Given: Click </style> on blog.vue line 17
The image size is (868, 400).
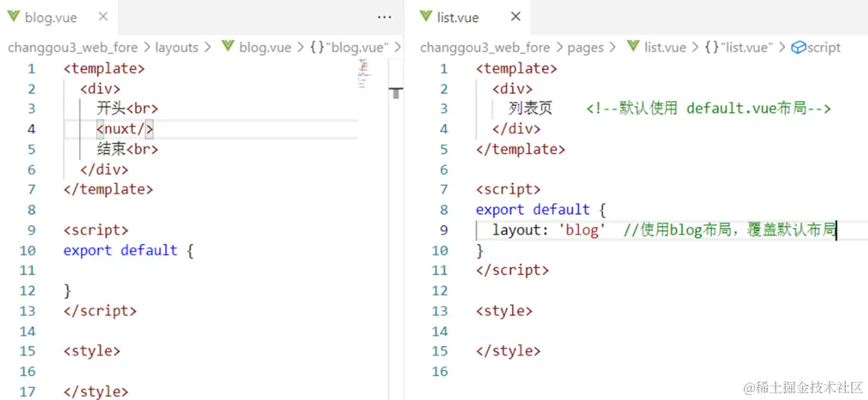Looking at the screenshot, I should click(x=96, y=391).
